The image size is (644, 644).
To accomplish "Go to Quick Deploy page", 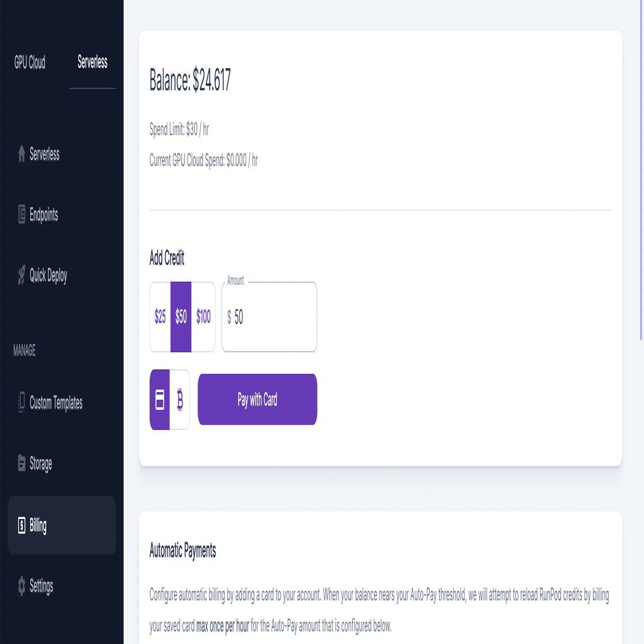I will [48, 275].
